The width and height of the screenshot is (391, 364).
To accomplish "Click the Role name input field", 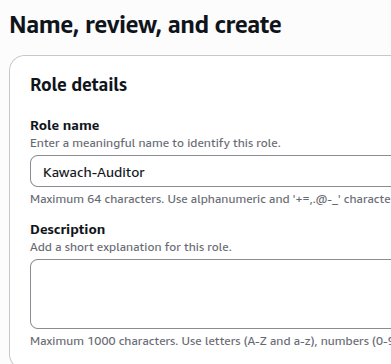I will coord(211,171).
